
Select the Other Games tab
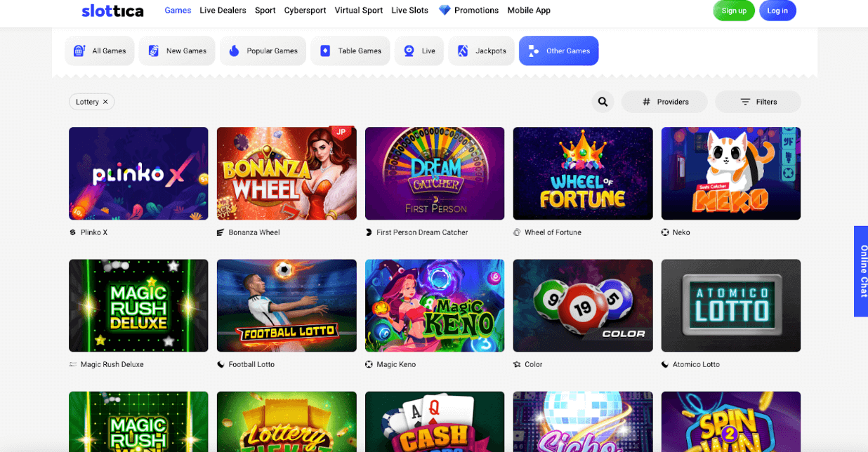point(558,51)
